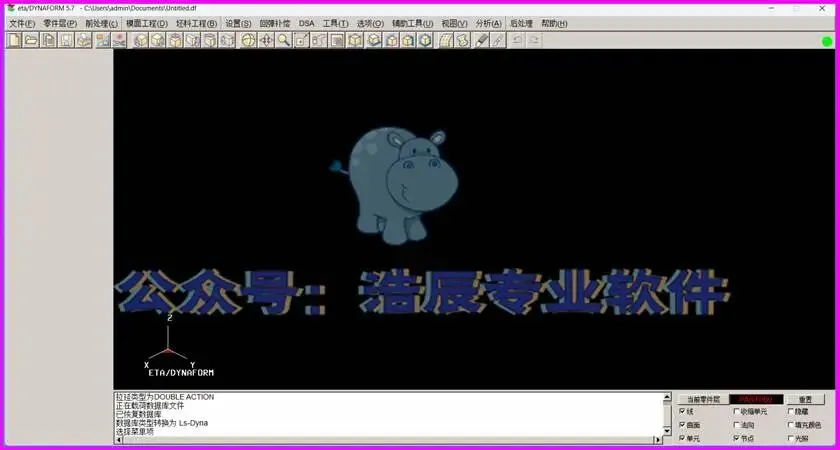Click the grey pencil icon beside undo

tap(498, 40)
